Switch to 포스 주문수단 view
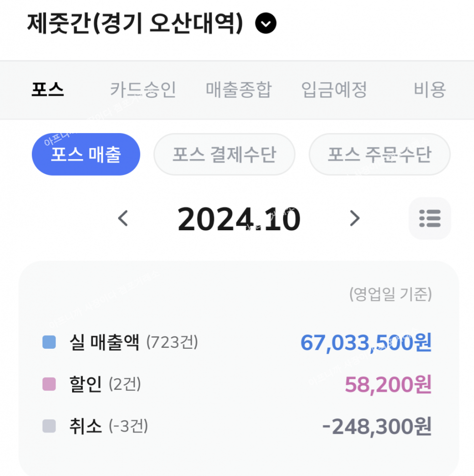 coord(379,155)
